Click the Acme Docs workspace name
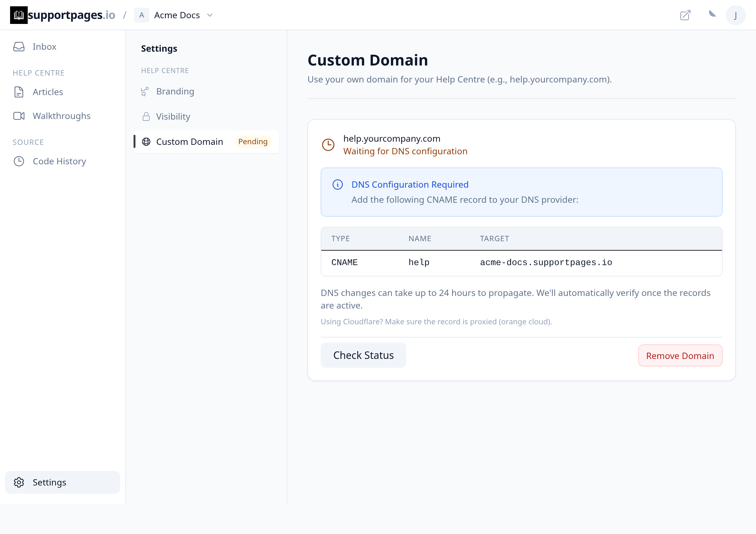This screenshot has width=756, height=534. click(177, 15)
